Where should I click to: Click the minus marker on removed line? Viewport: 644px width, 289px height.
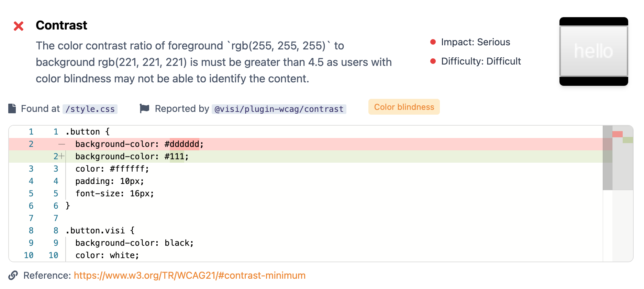[x=62, y=144]
